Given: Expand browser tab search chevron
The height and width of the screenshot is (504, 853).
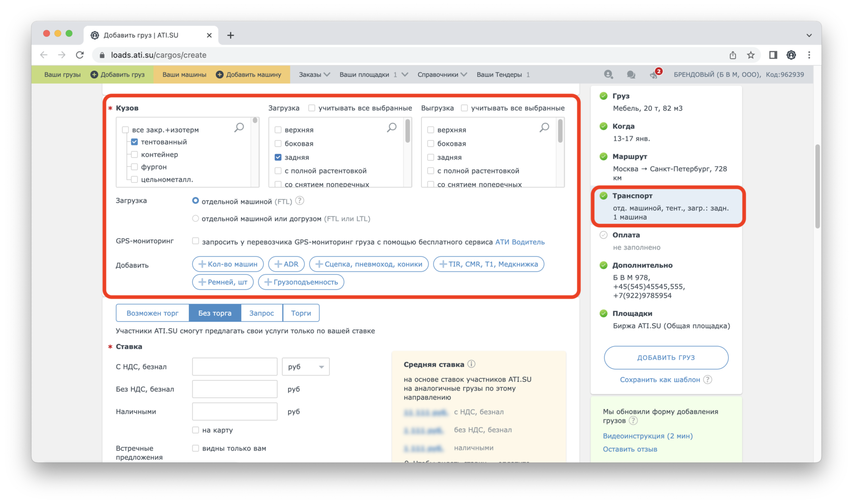Looking at the screenshot, I should pyautogui.click(x=809, y=35).
